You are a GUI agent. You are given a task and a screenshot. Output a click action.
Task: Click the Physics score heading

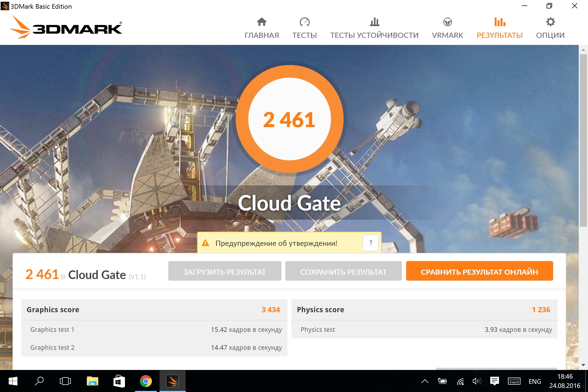[320, 310]
